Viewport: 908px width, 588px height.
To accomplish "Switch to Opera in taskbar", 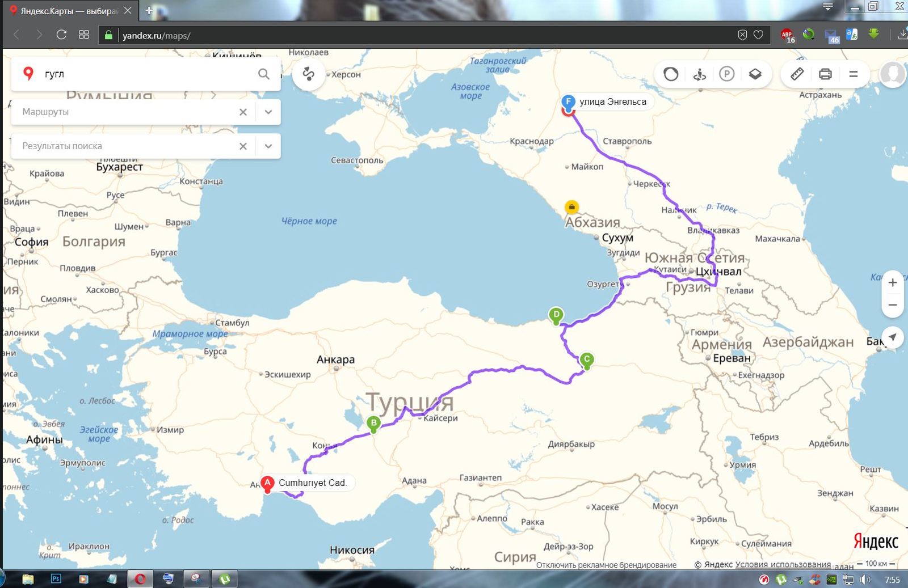I will (x=140, y=579).
